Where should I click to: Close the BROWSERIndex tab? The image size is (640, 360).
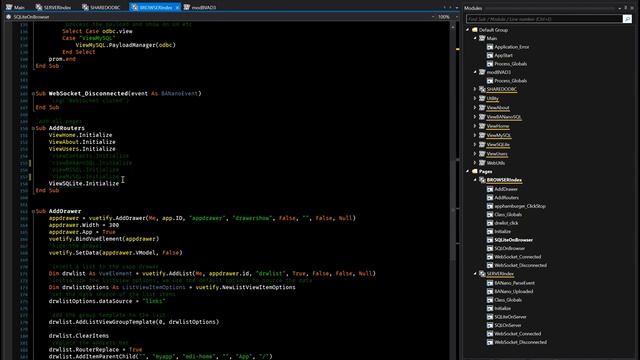tap(177, 7)
